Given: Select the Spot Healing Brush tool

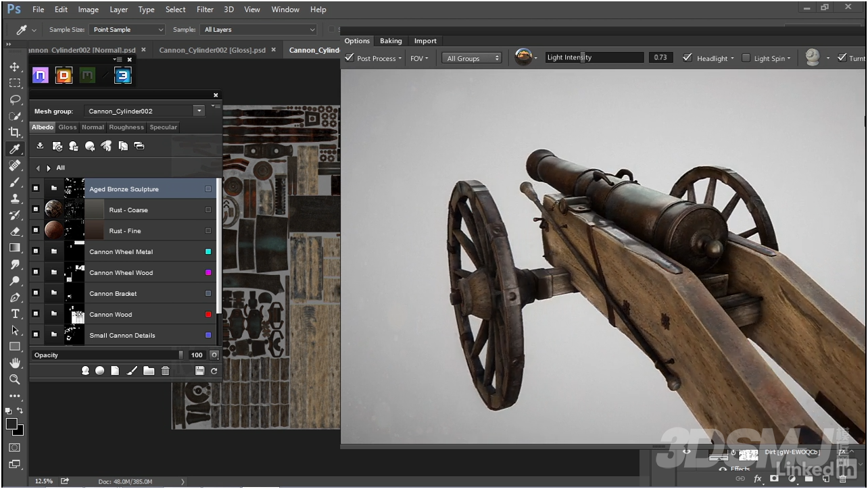Looking at the screenshot, I should [14, 165].
